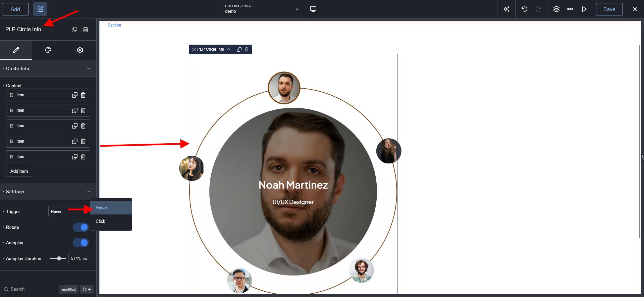The height and width of the screenshot is (297, 644).
Task: Open the Trigger dropdown showing Hover
Action: pyautogui.click(x=69, y=212)
